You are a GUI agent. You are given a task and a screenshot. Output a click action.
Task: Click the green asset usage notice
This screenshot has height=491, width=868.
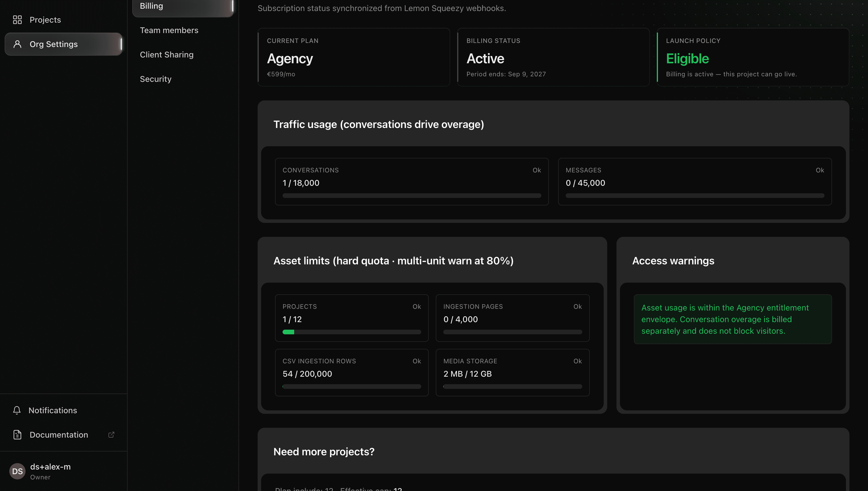[x=733, y=319]
